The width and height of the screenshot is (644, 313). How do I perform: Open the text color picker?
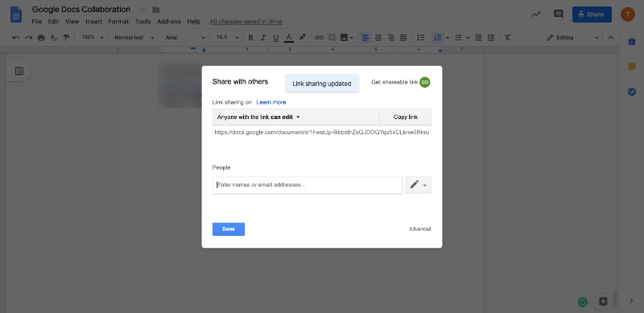point(289,37)
